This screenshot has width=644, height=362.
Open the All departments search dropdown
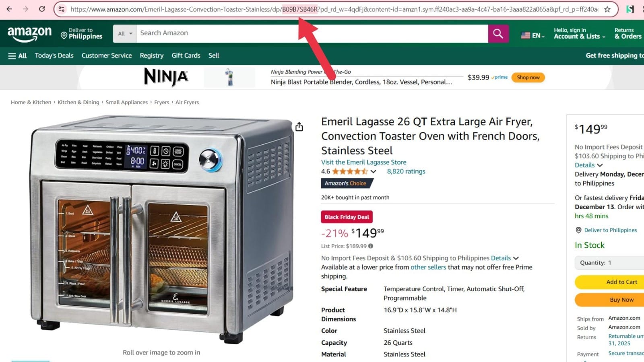(x=125, y=34)
